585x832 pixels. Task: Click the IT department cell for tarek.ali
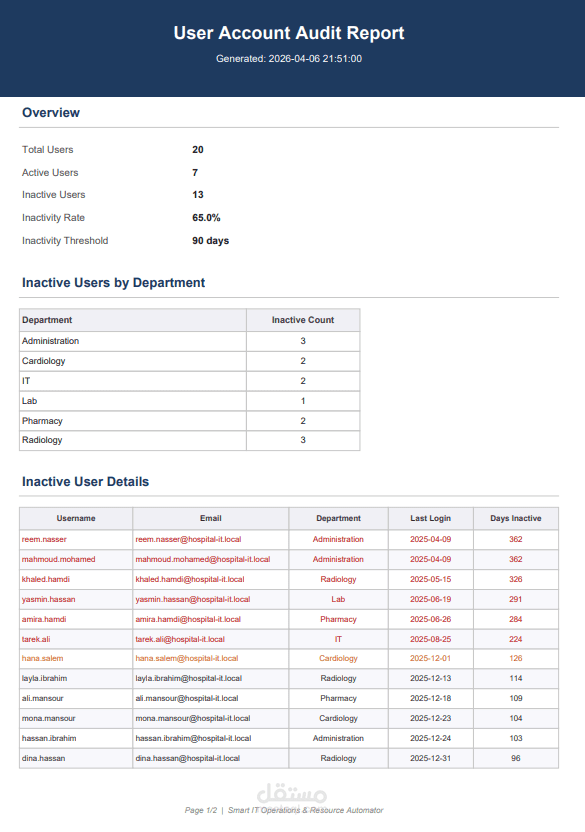(x=338, y=639)
